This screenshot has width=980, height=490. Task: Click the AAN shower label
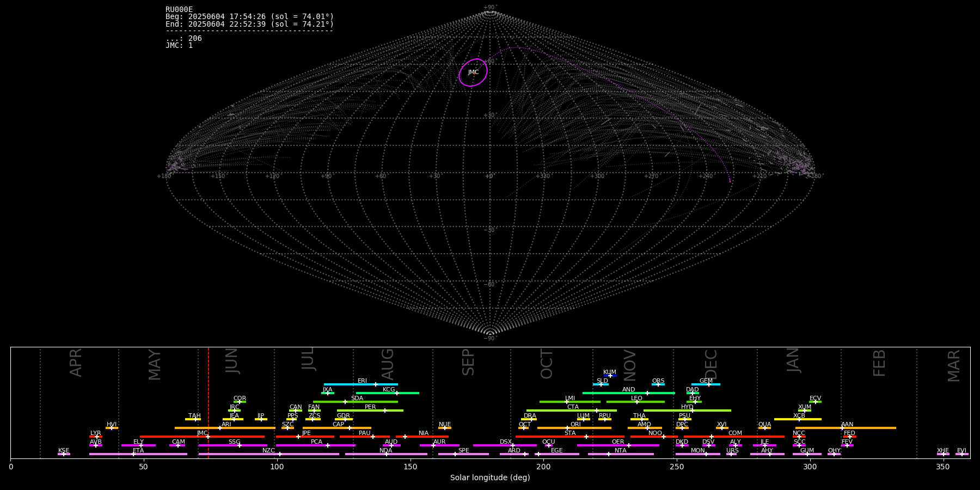tap(847, 425)
